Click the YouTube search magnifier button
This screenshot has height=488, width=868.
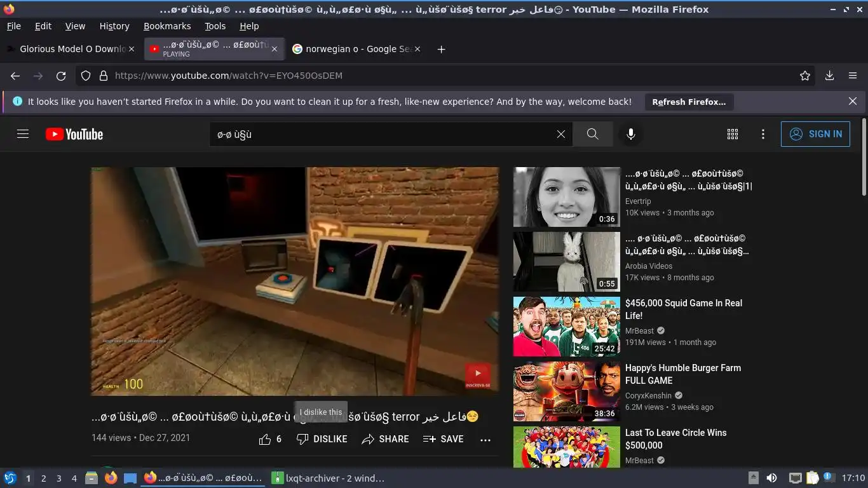(592, 134)
